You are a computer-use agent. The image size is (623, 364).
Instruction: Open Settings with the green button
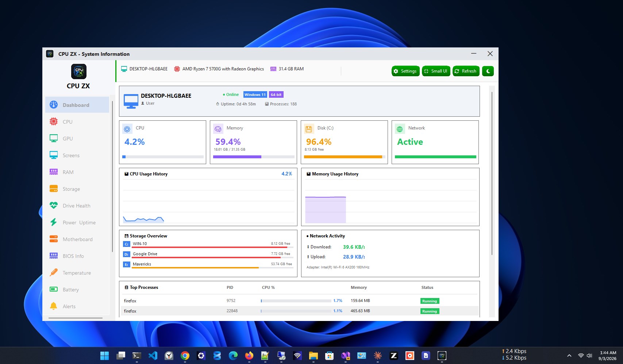click(405, 71)
